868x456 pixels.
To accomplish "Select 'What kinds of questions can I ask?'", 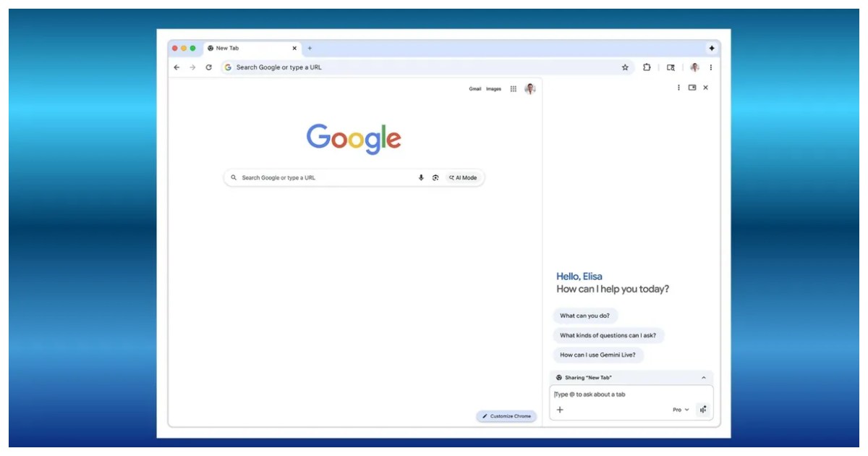I will point(608,335).
